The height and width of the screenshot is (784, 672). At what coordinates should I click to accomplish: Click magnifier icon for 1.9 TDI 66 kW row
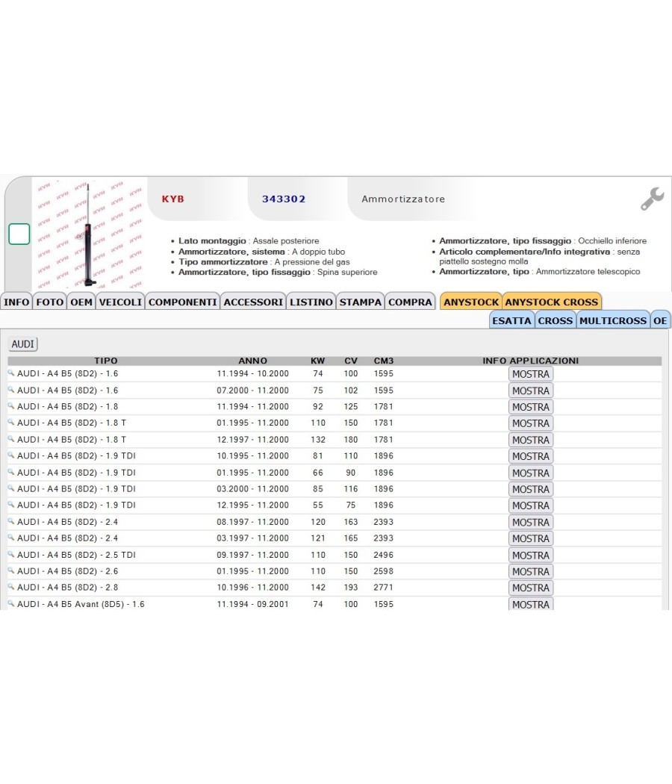click(11, 472)
